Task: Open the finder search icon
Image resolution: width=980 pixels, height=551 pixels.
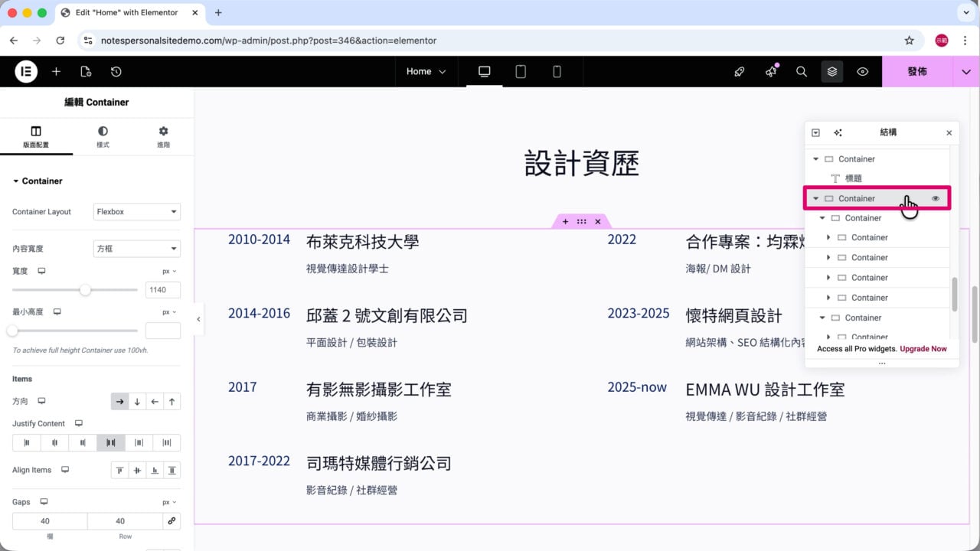Action: [802, 71]
